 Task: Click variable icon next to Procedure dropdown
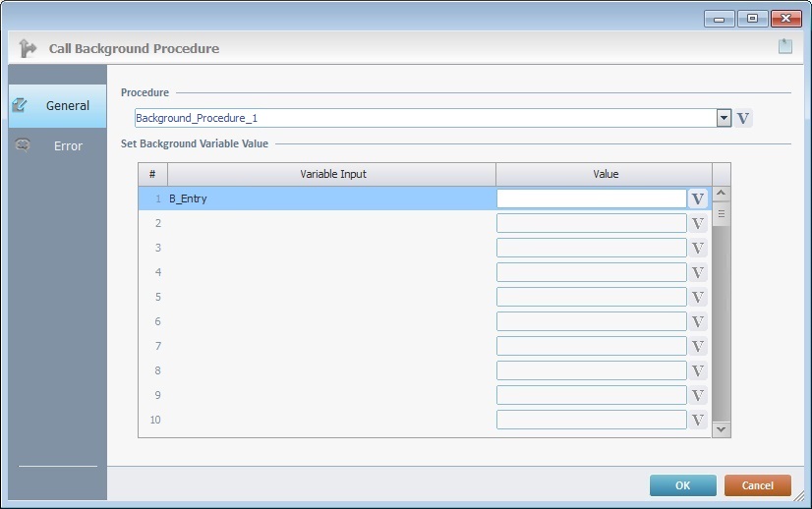[743, 118]
